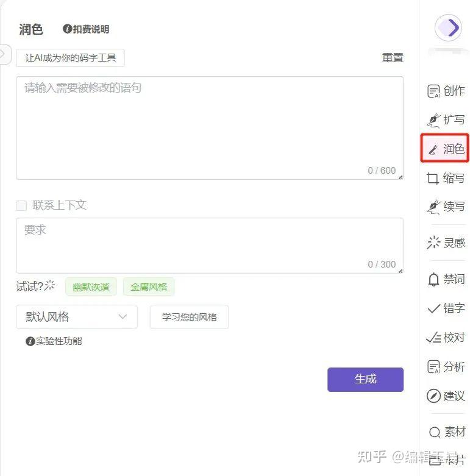Select the highlighted 润色 menu item

tap(445, 149)
